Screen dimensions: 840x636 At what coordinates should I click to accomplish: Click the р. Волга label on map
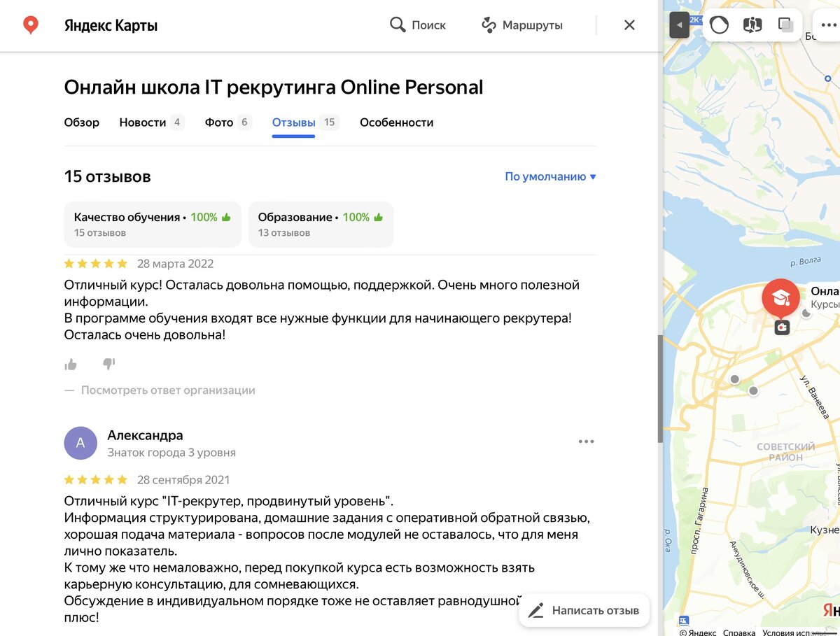pos(804,262)
